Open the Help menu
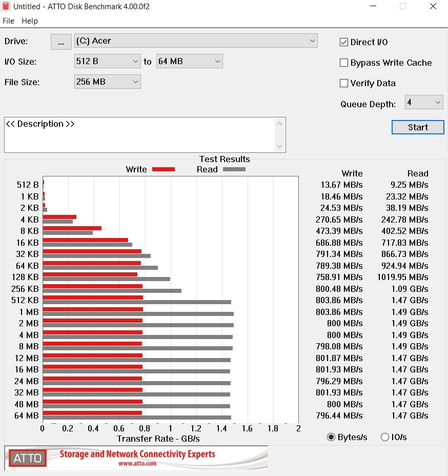Screen dimensions: 448x476 30,21
